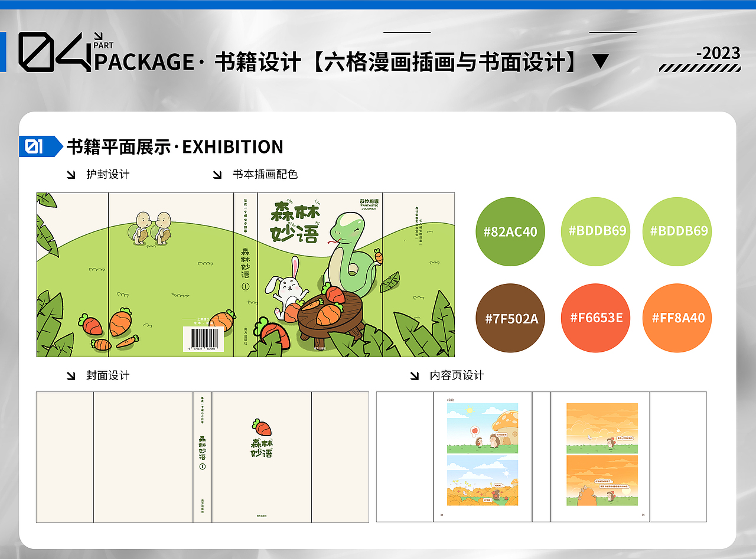Click the arrow icon beside 书本插画配色

pyautogui.click(x=217, y=175)
